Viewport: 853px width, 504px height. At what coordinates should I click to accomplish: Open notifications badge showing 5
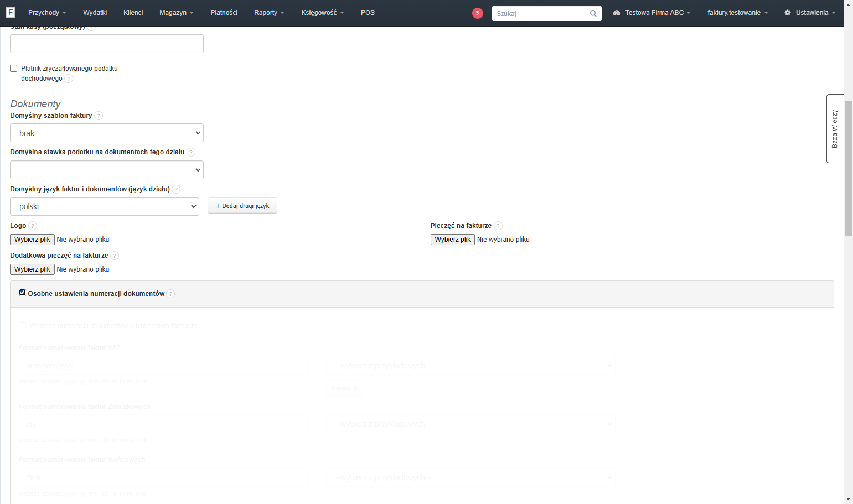477,13
